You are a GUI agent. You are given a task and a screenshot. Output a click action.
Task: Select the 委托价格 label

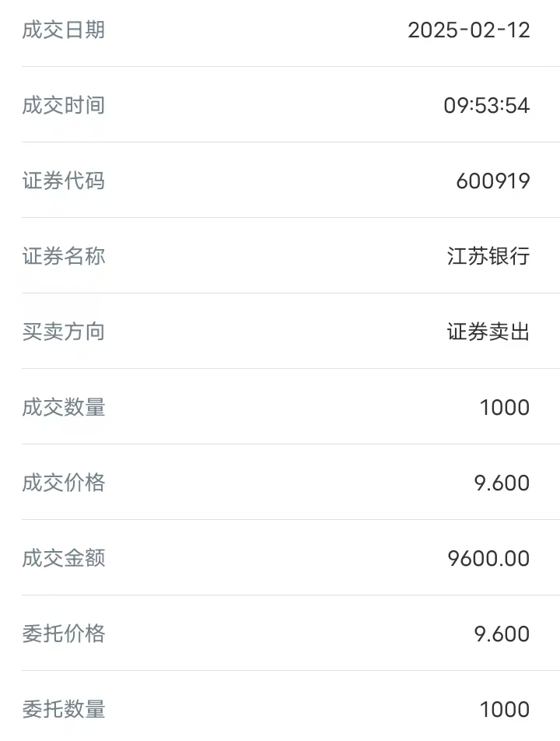coord(63,634)
